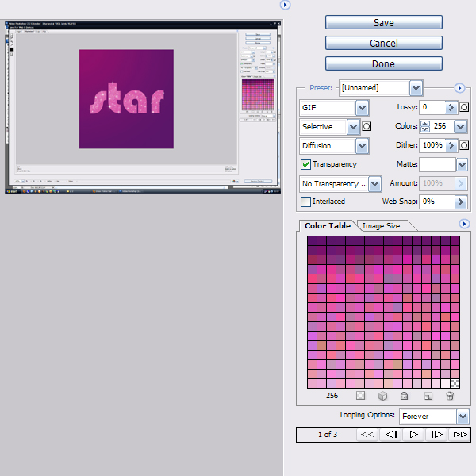
Task: Click the Cancel button
Action: coord(384,43)
